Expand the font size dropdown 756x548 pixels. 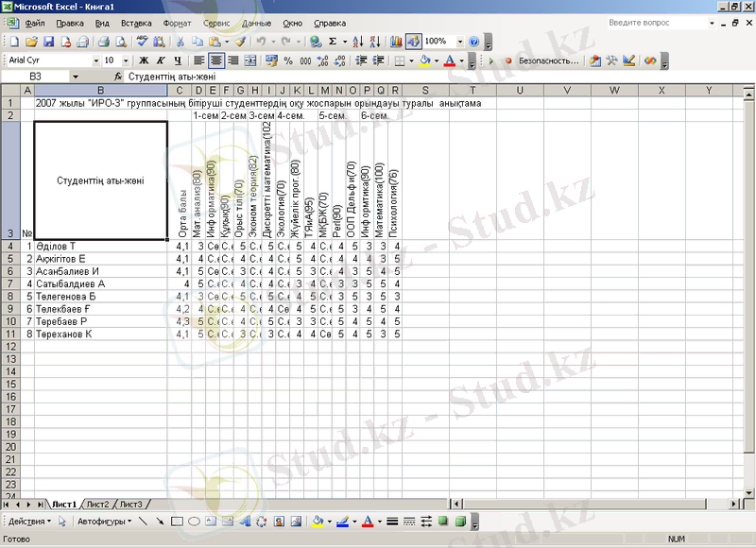125,60
